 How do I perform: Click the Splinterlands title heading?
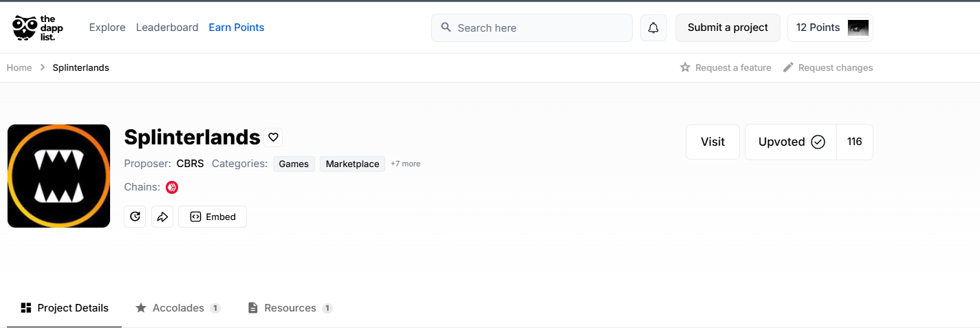(192, 138)
